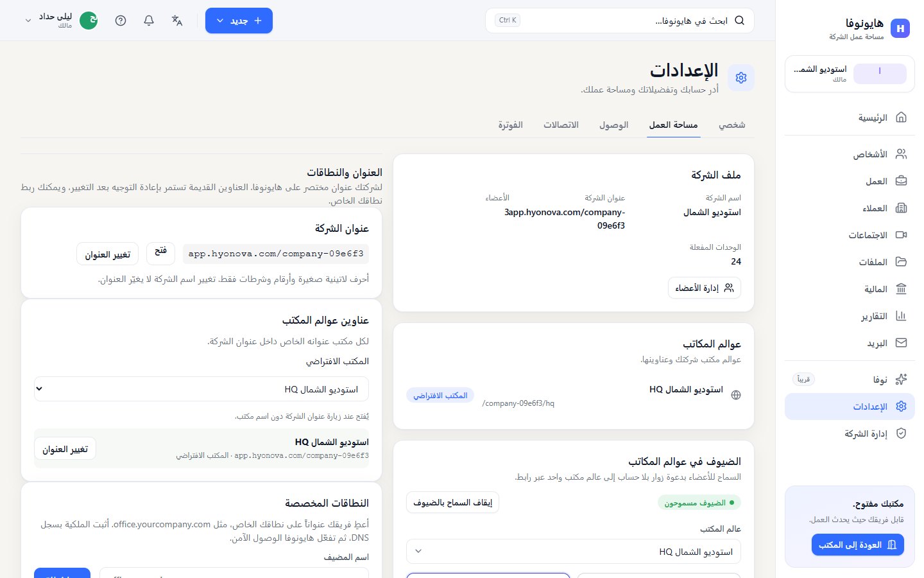This screenshot has height=578, width=924.
Task: Click تغيير العنوان next to company URL
Action: 108,254
